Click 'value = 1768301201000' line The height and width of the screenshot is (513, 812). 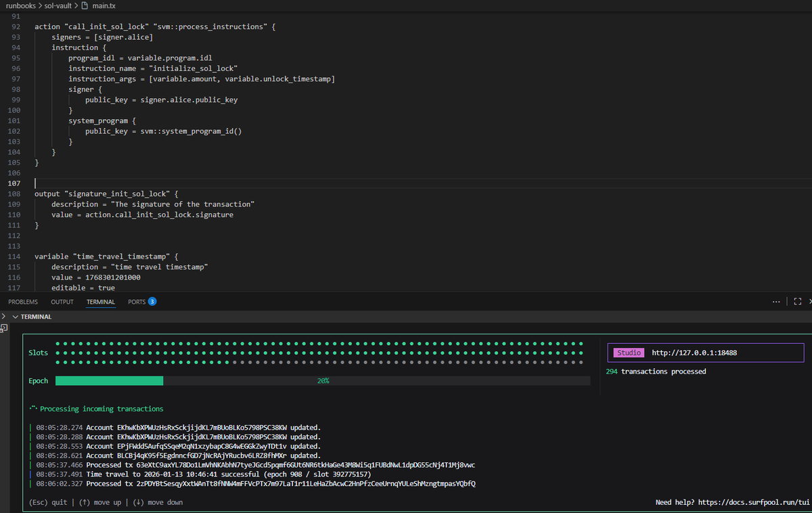pos(96,277)
